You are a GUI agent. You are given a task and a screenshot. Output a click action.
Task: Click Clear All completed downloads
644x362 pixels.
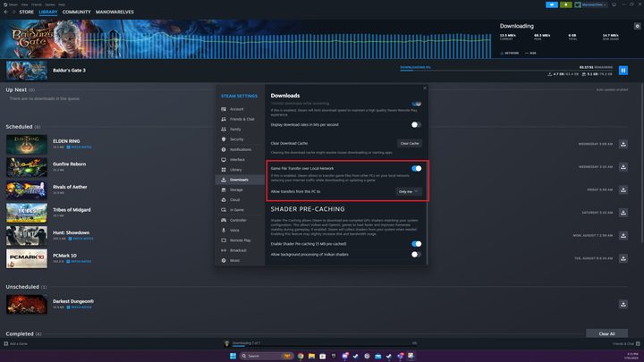click(606, 333)
